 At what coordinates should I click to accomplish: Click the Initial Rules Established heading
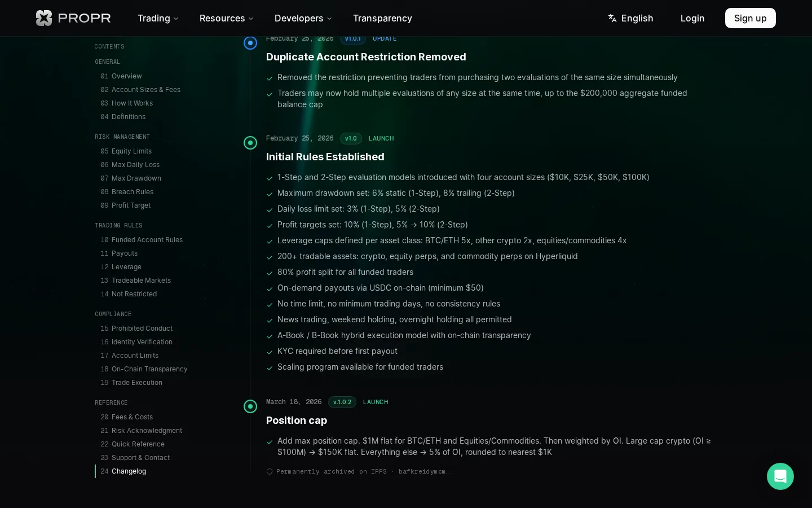325,157
